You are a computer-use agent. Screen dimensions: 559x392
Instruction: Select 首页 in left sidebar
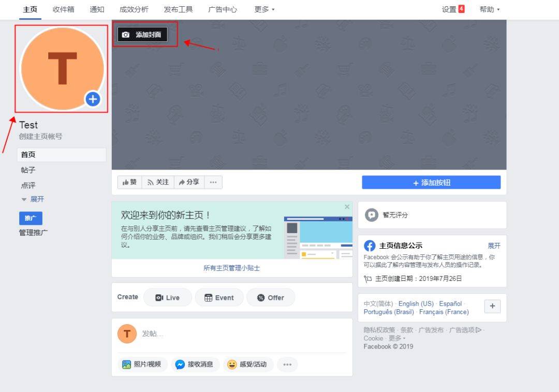[x=62, y=155]
